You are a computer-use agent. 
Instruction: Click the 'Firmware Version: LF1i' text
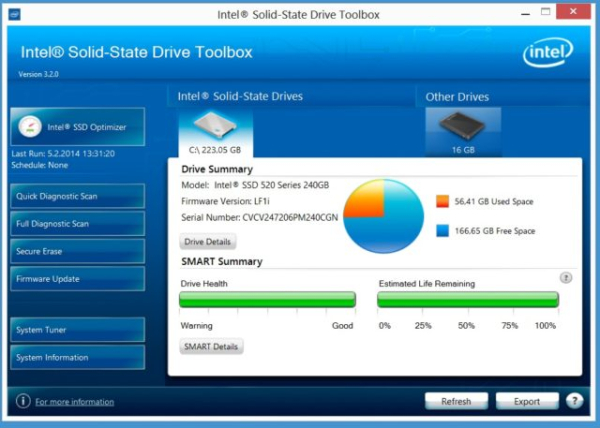click(x=225, y=201)
